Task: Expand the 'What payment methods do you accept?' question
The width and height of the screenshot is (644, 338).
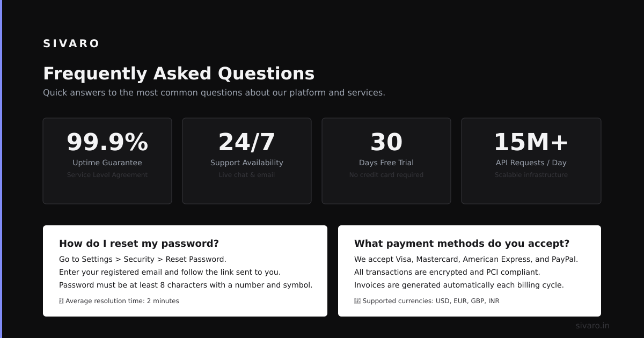Action: pyautogui.click(x=462, y=244)
